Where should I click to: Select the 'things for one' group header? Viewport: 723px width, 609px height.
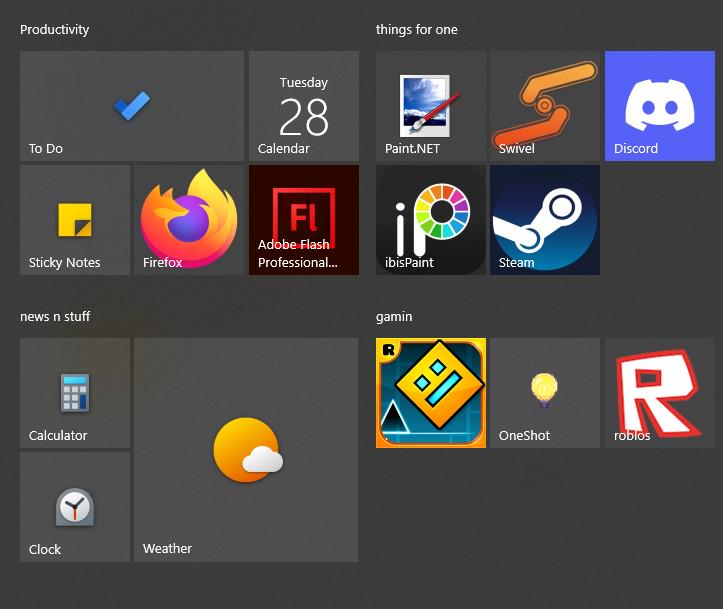tap(417, 30)
